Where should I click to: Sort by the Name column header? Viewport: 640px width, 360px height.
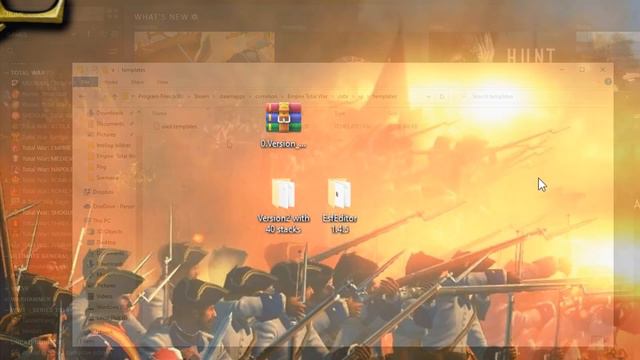coord(159,113)
